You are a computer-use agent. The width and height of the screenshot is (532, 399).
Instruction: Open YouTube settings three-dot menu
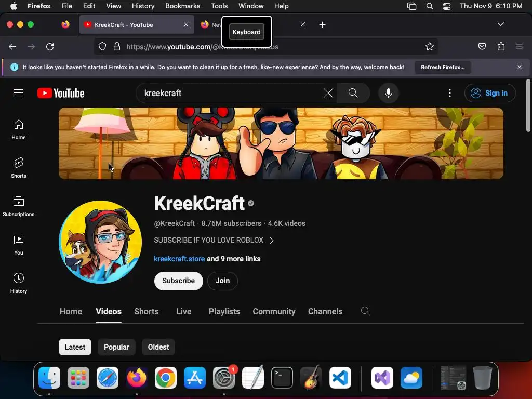click(450, 93)
